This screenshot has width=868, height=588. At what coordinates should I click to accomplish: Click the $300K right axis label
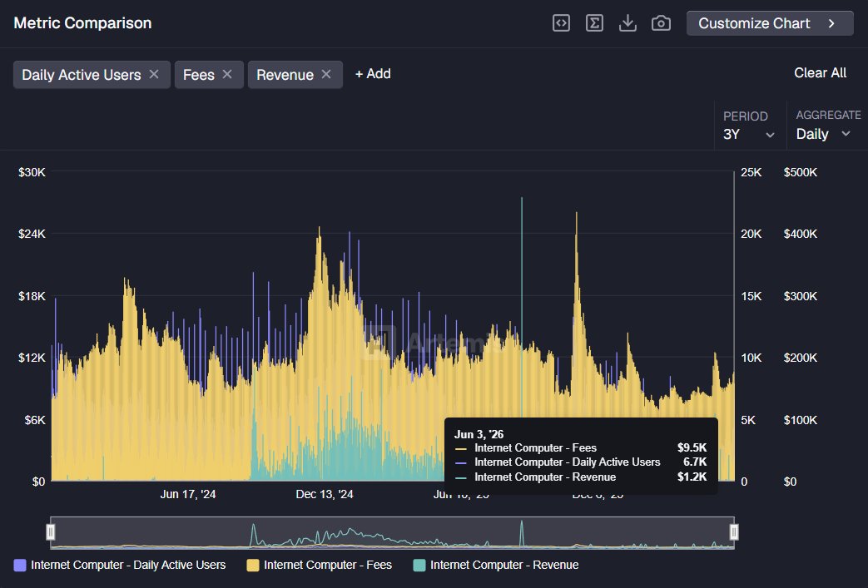(x=801, y=296)
